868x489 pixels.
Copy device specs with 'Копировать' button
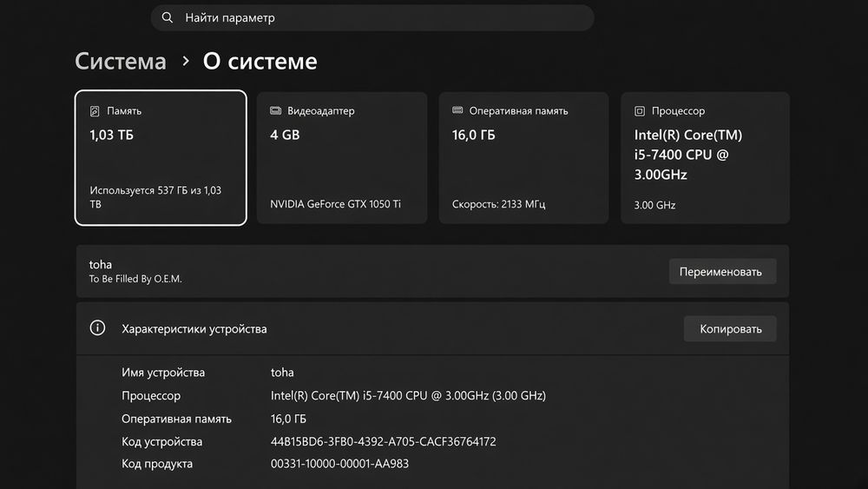[x=730, y=329]
